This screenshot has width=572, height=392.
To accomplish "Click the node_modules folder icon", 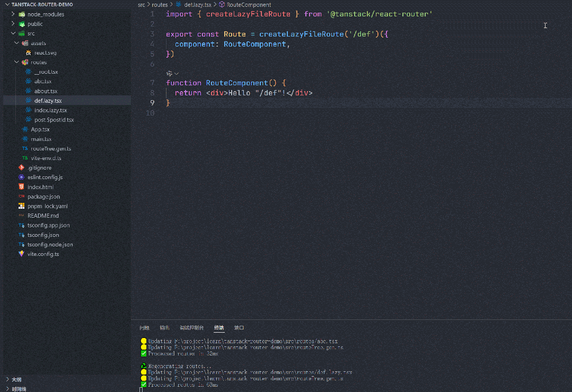I will (22, 14).
